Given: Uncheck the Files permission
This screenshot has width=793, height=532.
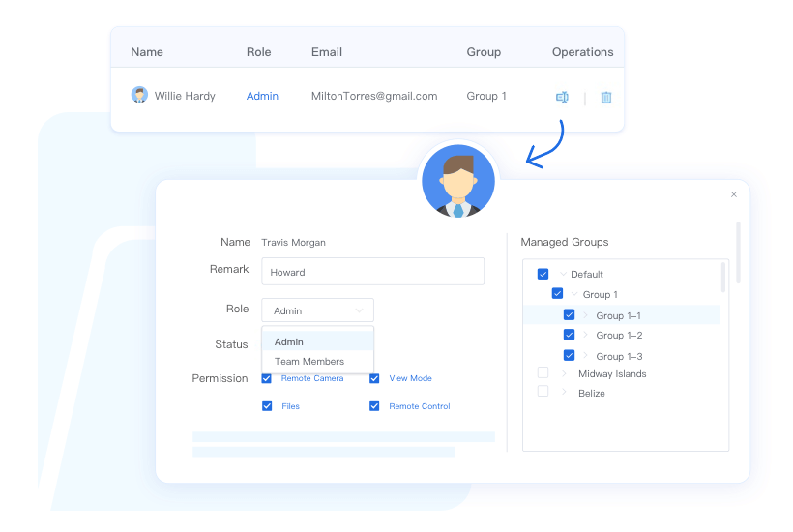Looking at the screenshot, I should 267,406.
